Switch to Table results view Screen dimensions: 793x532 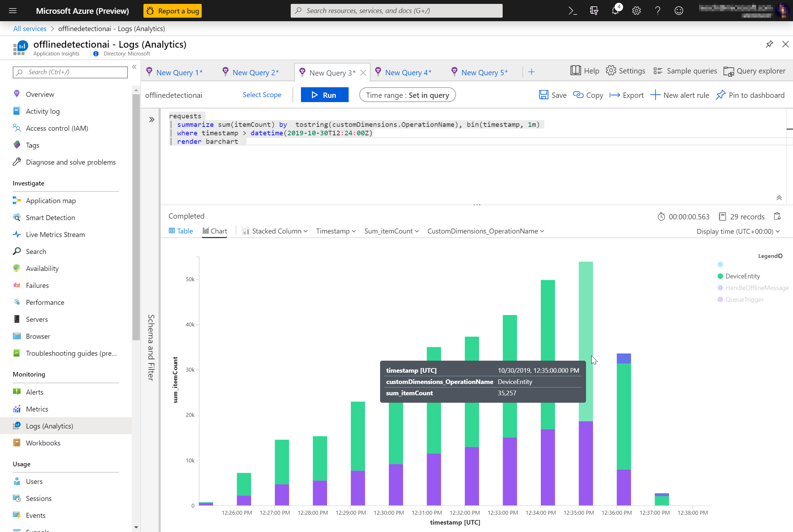181,231
